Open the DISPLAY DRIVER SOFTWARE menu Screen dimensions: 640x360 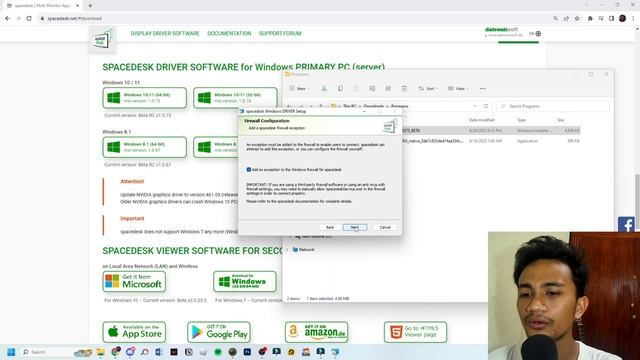[x=165, y=33]
